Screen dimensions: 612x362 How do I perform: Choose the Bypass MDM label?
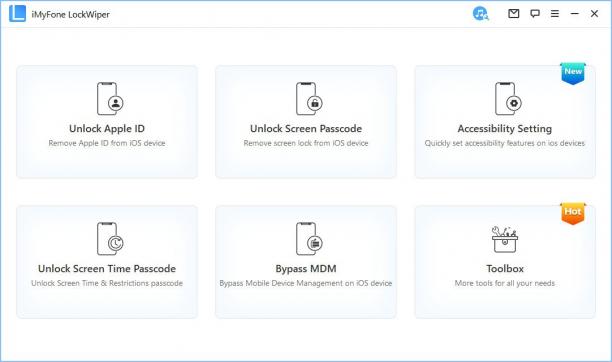click(306, 269)
